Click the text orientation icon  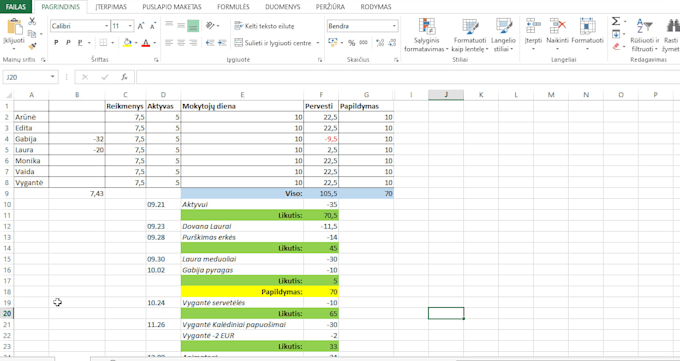point(210,26)
